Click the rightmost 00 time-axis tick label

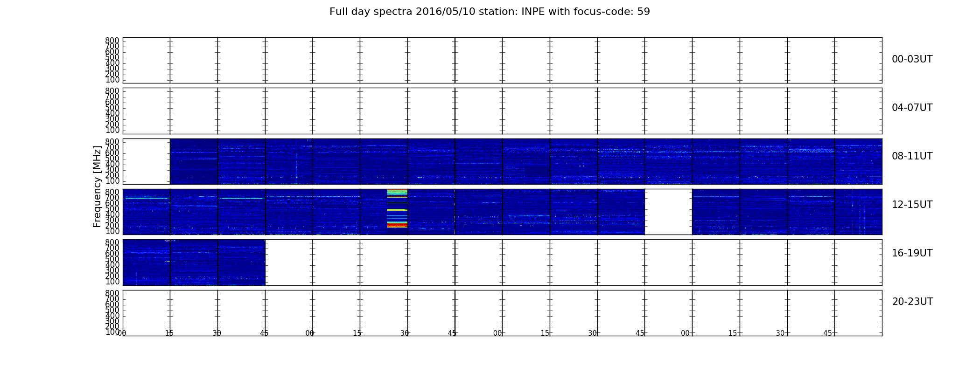685,333
